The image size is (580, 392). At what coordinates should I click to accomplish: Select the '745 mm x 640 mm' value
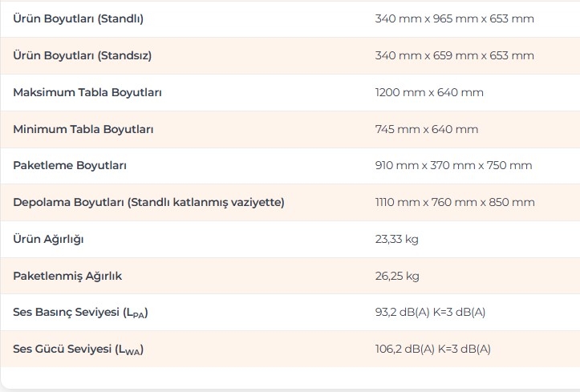[426, 129]
